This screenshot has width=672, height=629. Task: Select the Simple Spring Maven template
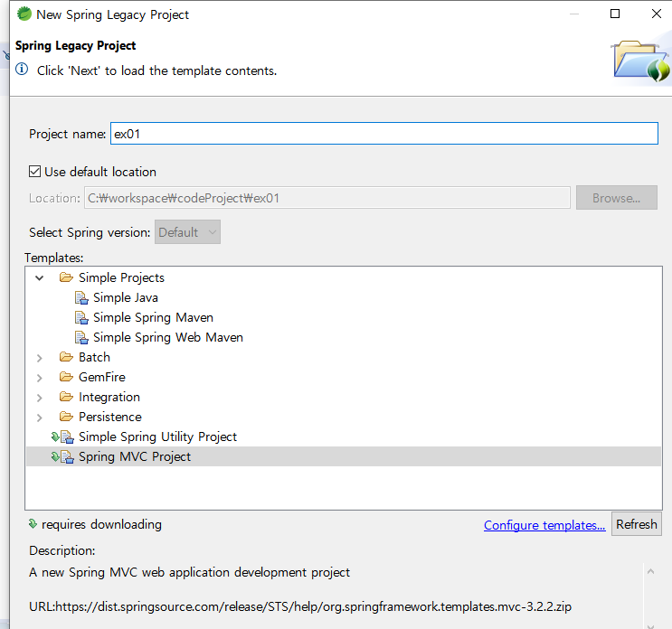[x=153, y=318]
